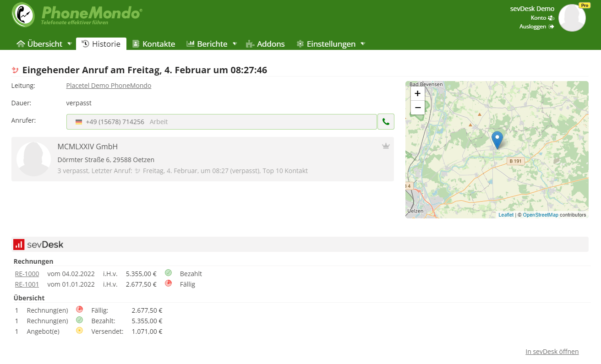Click the sevDesk logo
Screen dimensions: 601x364
point(38,244)
